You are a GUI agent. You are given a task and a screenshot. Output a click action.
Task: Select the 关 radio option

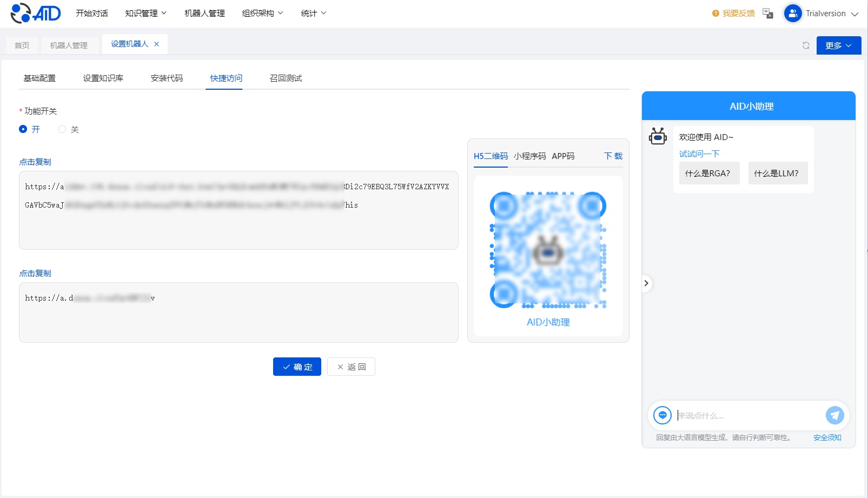[x=62, y=129]
